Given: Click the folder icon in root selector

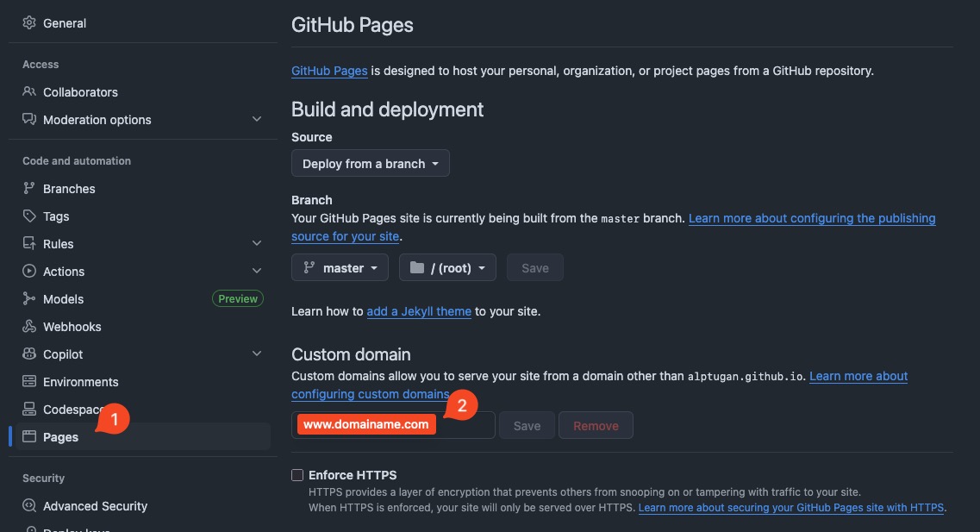Looking at the screenshot, I should click(x=417, y=267).
